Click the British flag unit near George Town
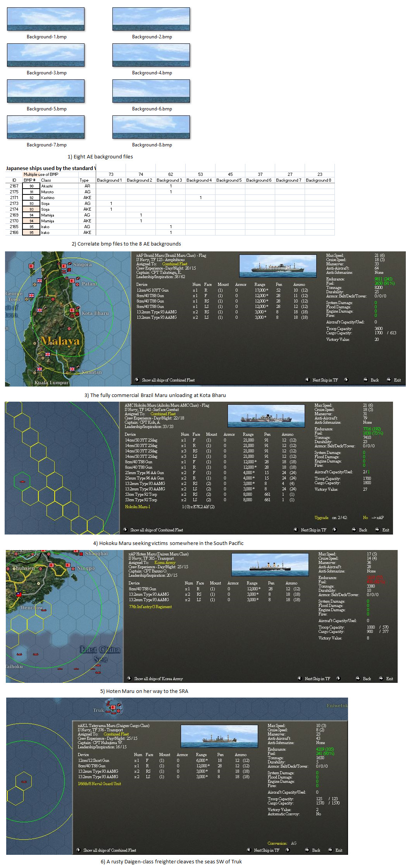The width and height of the screenshot is (412, 868). [31, 295]
